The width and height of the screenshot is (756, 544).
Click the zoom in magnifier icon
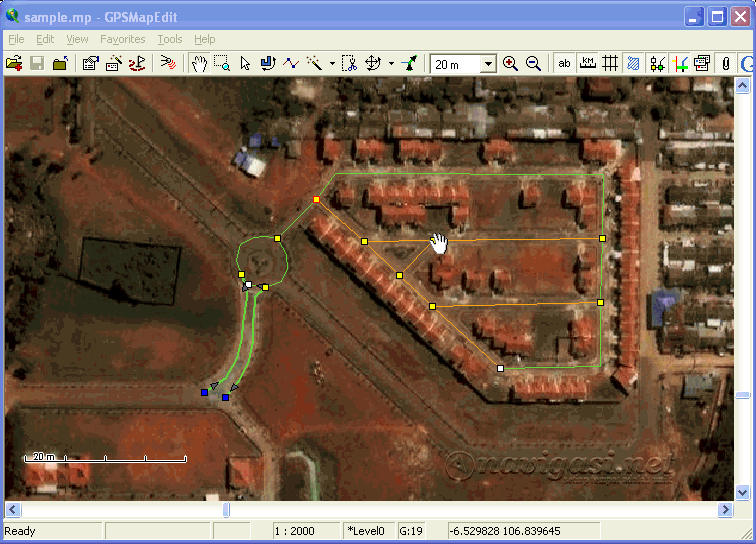coord(511,63)
